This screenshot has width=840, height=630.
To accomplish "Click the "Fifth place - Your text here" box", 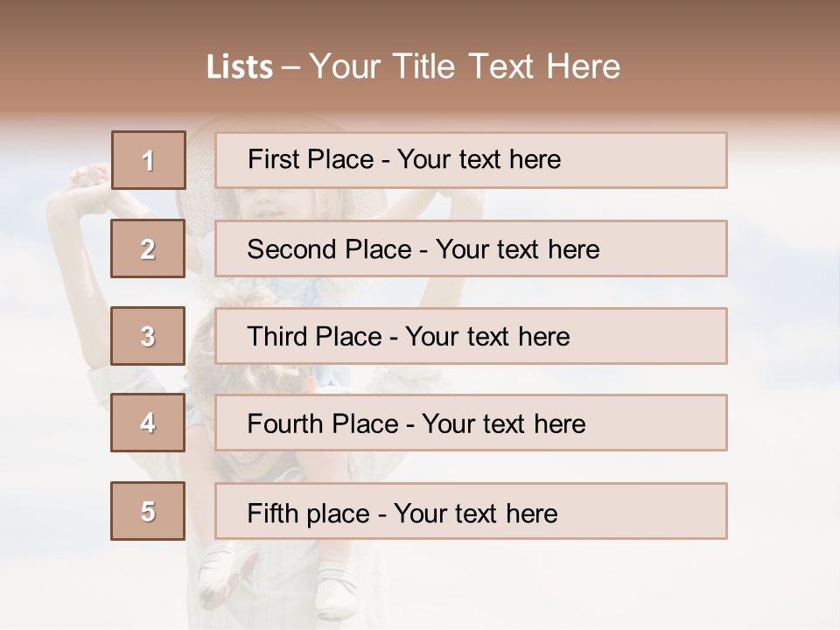I will [471, 511].
